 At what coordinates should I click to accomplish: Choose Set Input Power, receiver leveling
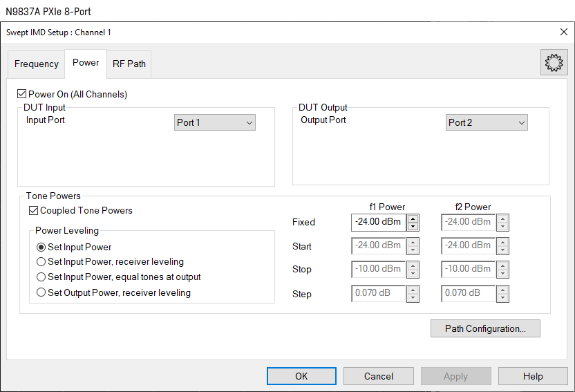tap(41, 262)
